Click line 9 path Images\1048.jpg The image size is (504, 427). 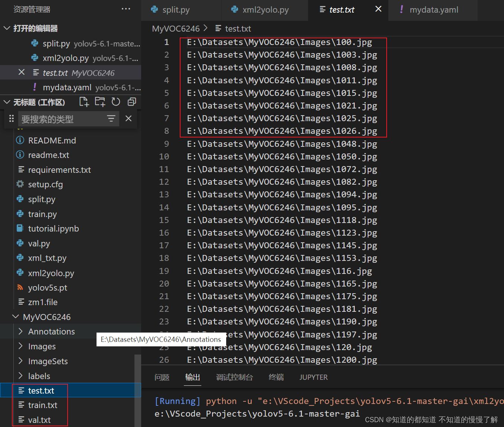tap(282, 144)
